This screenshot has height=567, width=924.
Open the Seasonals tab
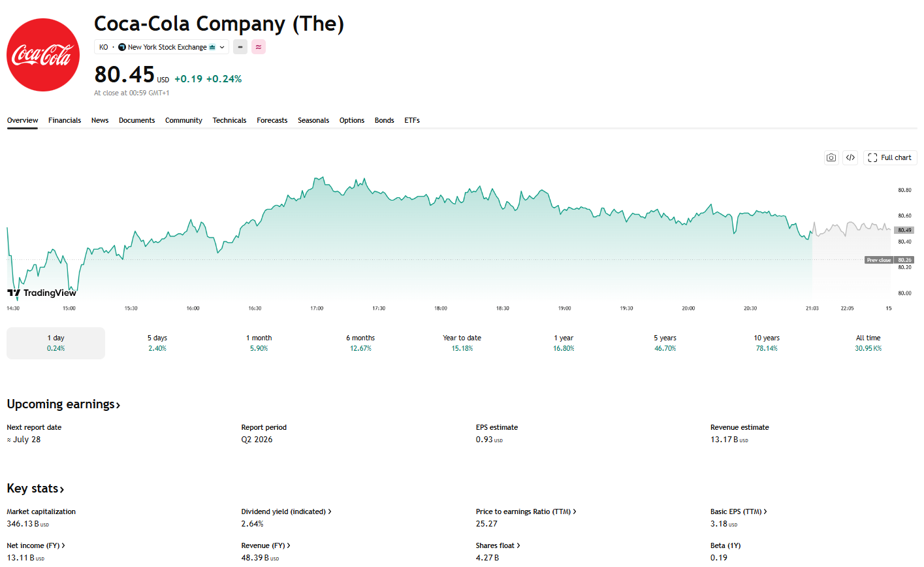(313, 120)
